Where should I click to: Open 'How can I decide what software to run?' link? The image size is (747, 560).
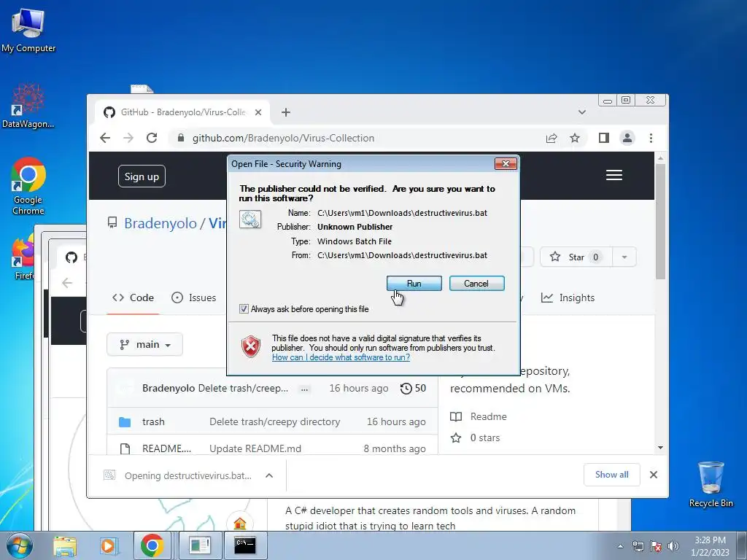click(341, 357)
